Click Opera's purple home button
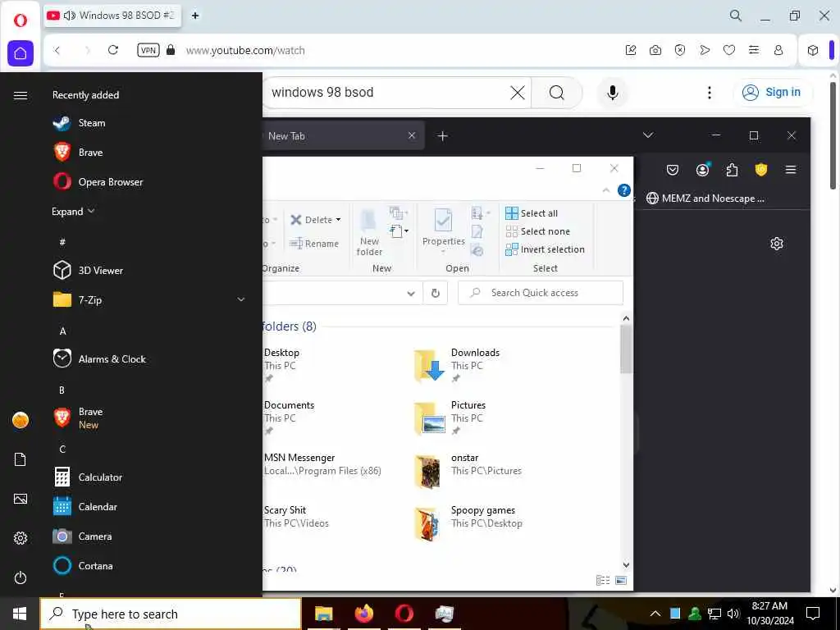The image size is (840, 630). tap(21, 53)
